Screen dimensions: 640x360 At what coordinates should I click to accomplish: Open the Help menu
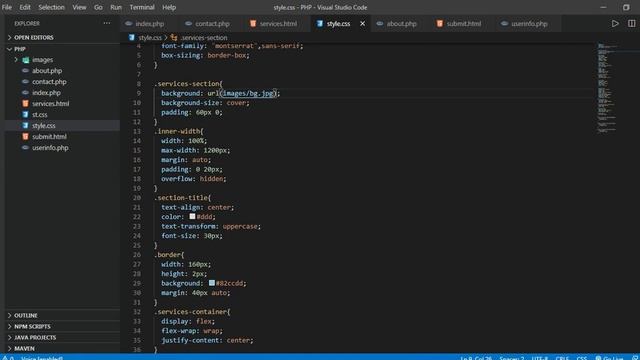(169, 7)
